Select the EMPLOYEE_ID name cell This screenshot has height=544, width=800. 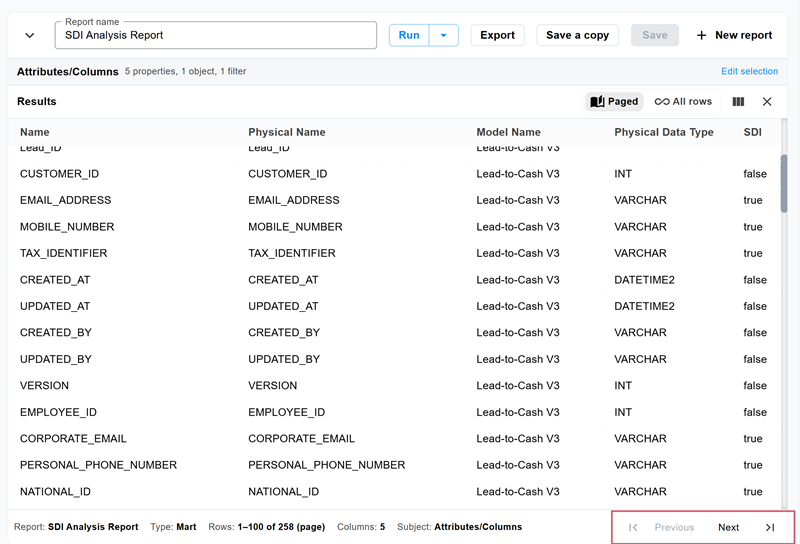(58, 412)
